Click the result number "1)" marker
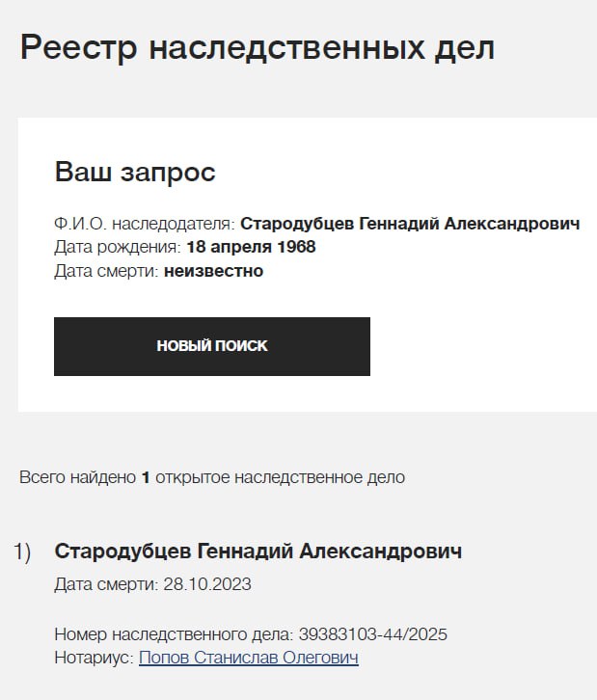The image size is (597, 700). pyautogui.click(x=22, y=552)
